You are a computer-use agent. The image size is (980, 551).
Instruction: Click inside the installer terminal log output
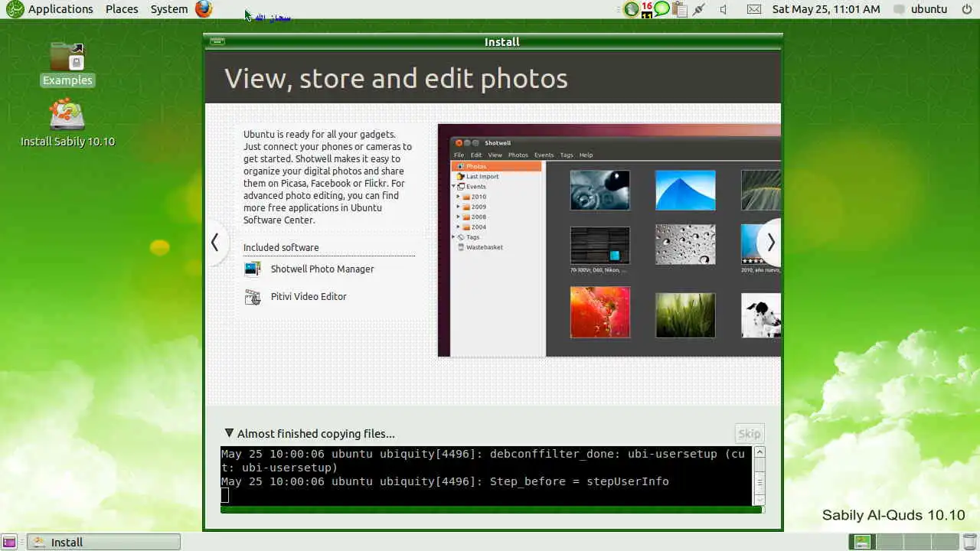486,475
